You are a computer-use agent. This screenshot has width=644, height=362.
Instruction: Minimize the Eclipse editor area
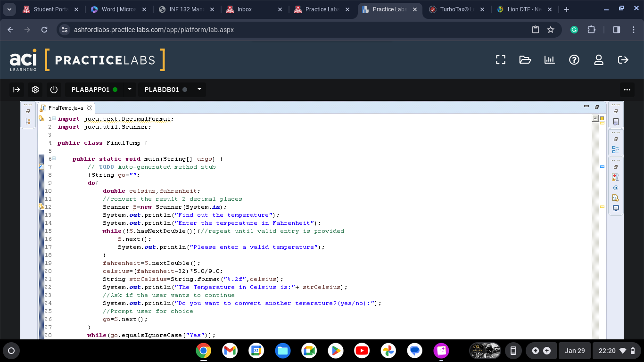coord(586,107)
